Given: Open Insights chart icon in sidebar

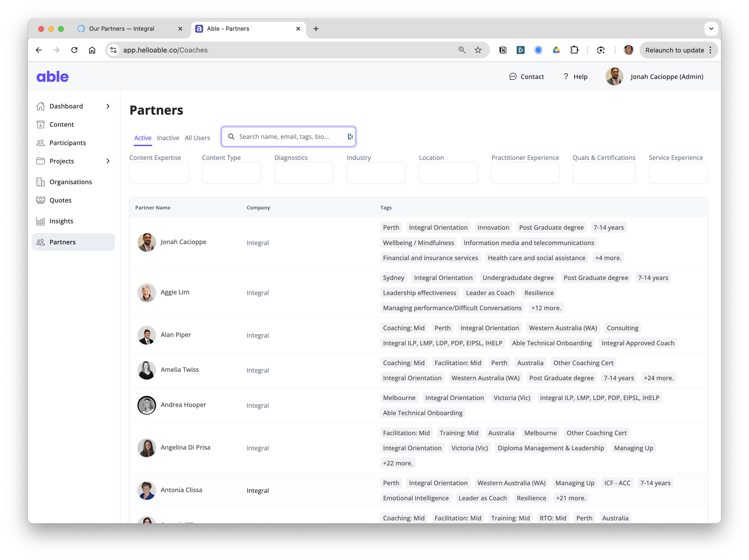Looking at the screenshot, I should pyautogui.click(x=41, y=221).
